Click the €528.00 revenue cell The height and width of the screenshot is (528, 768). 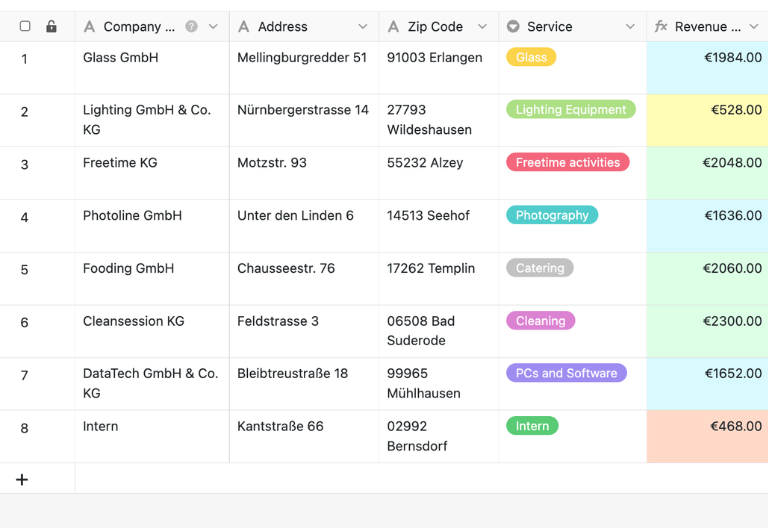(x=707, y=120)
